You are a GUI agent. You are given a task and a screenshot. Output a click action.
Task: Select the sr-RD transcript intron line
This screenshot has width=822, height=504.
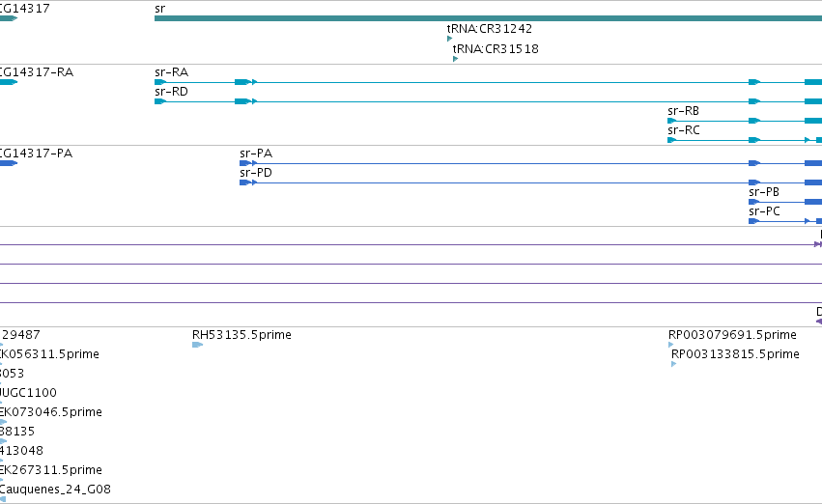(488, 101)
